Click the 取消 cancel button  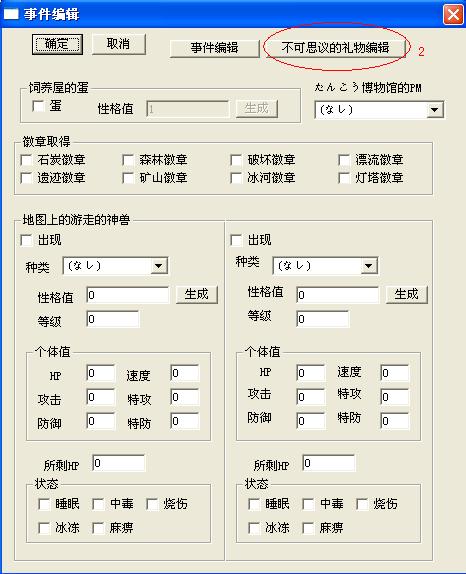pyautogui.click(x=118, y=44)
